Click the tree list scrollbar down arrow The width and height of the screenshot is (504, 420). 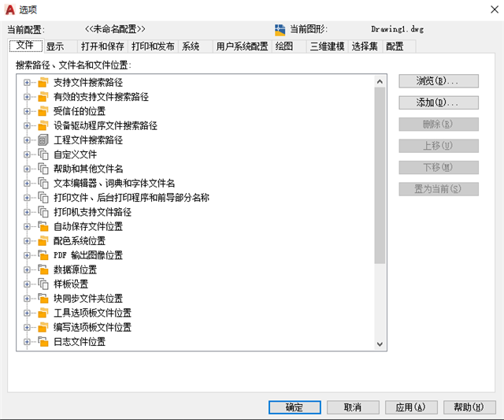380,344
